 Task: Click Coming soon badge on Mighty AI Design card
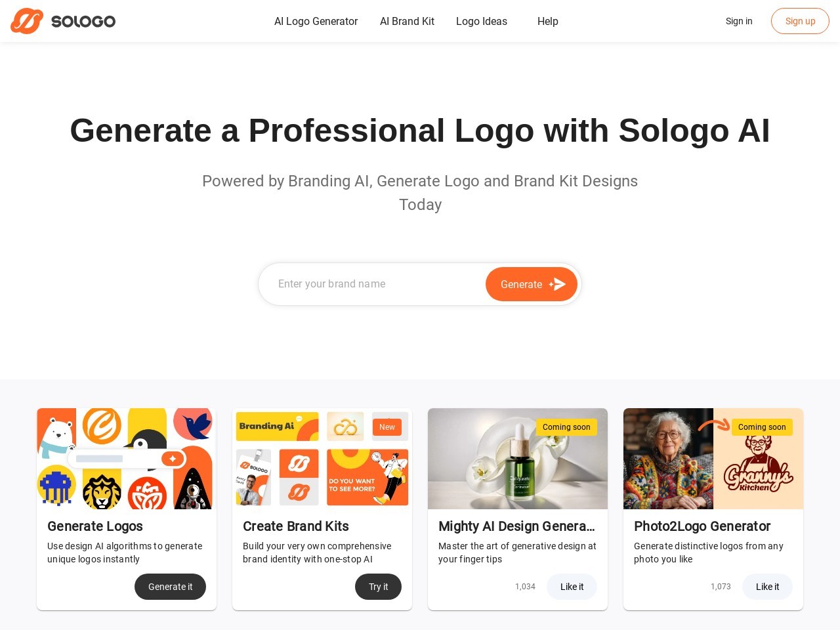(566, 427)
